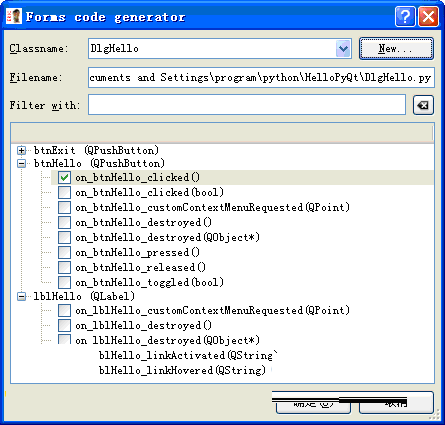Click the Forms code generator window icon
The width and height of the screenshot is (445, 425).
[x=14, y=16]
